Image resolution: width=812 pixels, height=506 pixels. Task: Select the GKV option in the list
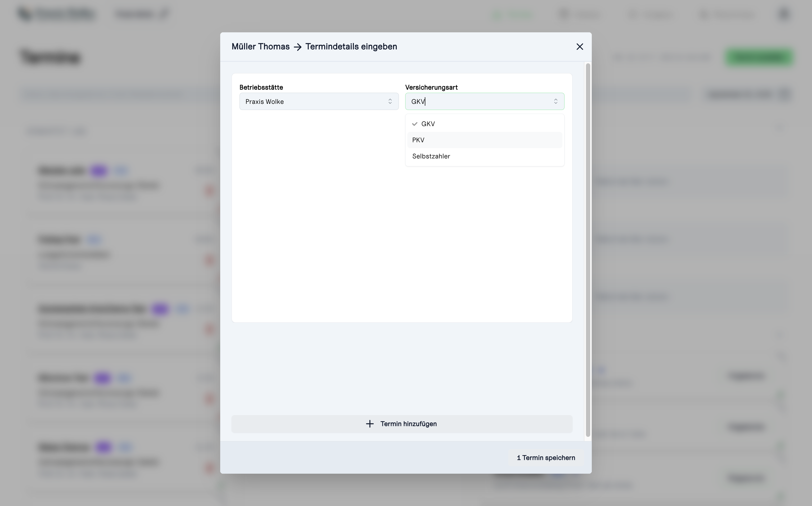[x=484, y=124]
